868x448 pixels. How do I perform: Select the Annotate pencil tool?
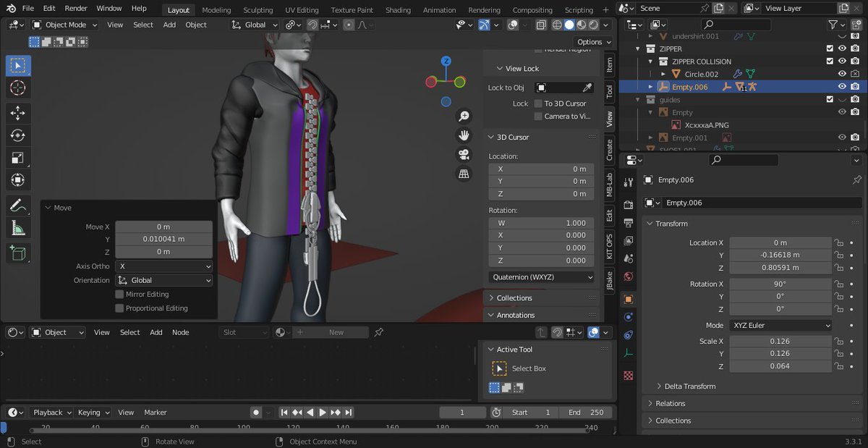(18, 206)
